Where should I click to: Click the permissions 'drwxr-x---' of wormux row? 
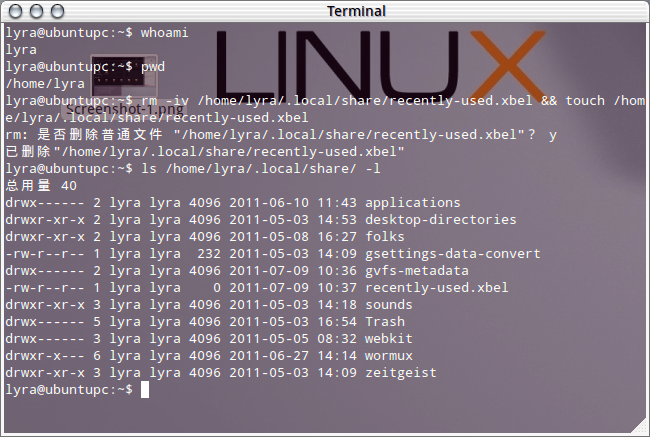click(45, 356)
